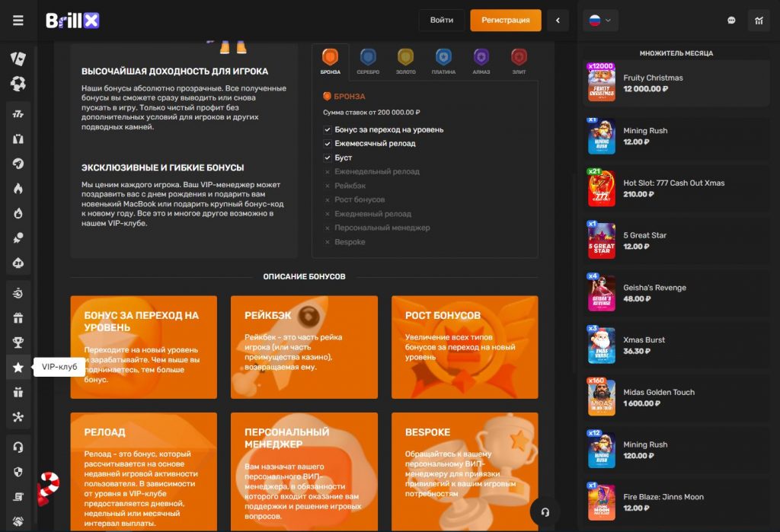
Task: Toggle the 'Бонус за переход на уровень' checkbox
Action: pyautogui.click(x=328, y=130)
